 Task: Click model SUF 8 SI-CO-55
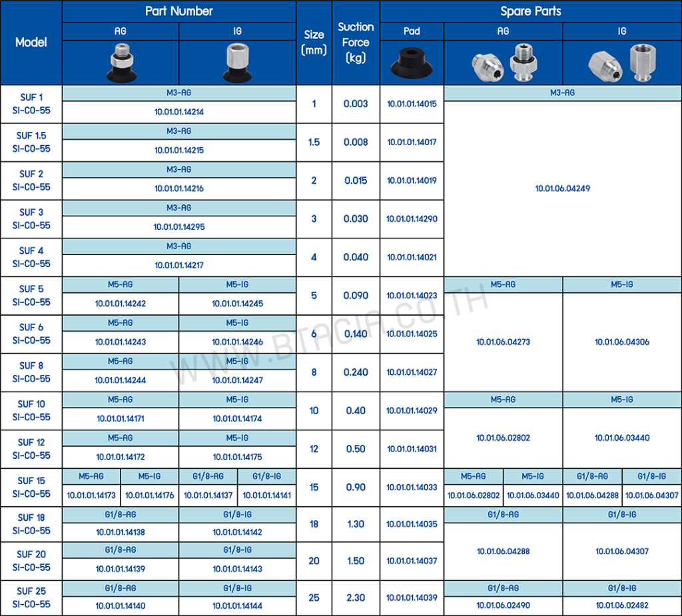click(x=31, y=372)
